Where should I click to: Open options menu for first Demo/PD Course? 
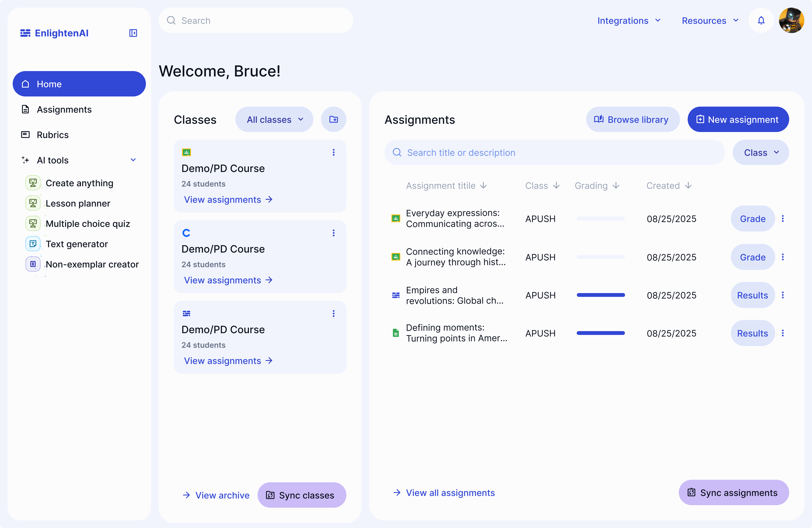tap(333, 152)
